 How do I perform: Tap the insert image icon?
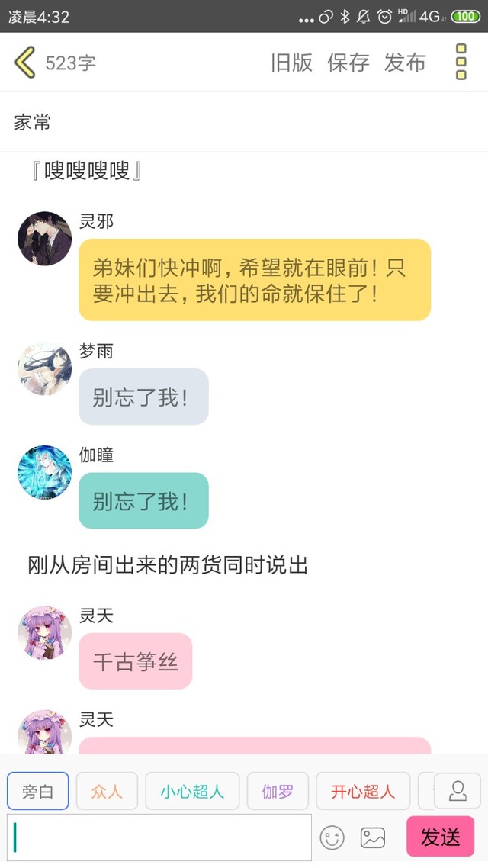pos(372,837)
